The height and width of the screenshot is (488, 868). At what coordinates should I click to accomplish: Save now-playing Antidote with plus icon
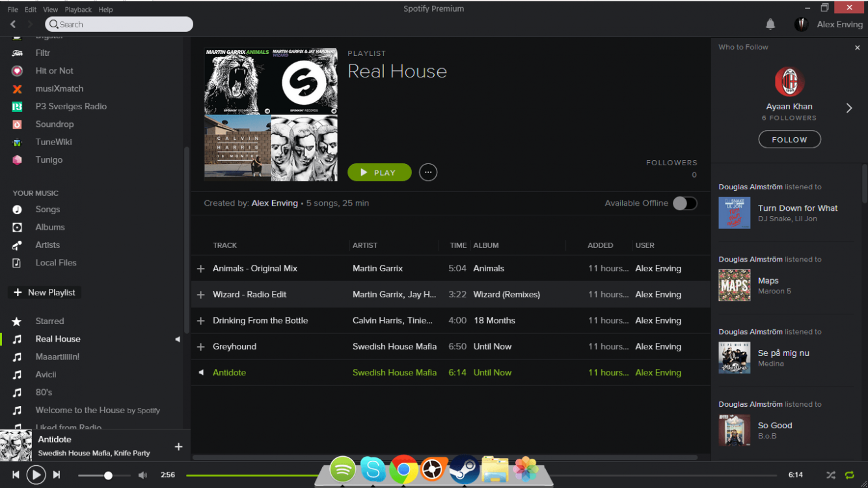coord(178,446)
